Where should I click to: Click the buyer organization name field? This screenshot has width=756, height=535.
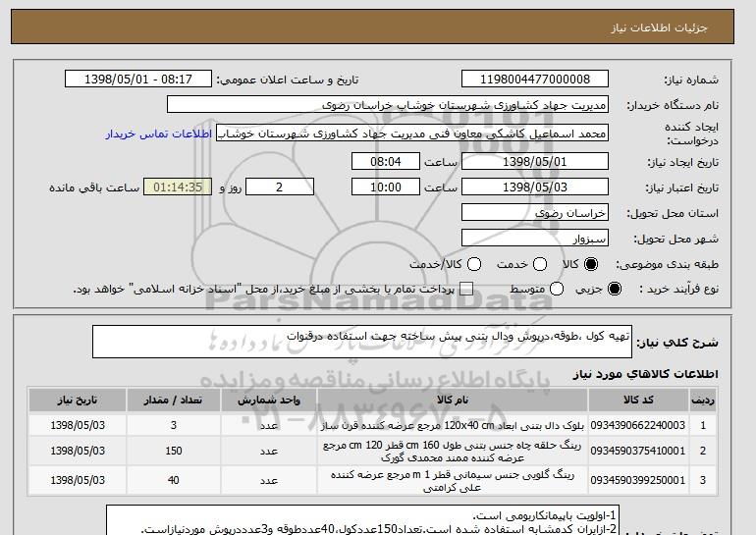[388, 105]
